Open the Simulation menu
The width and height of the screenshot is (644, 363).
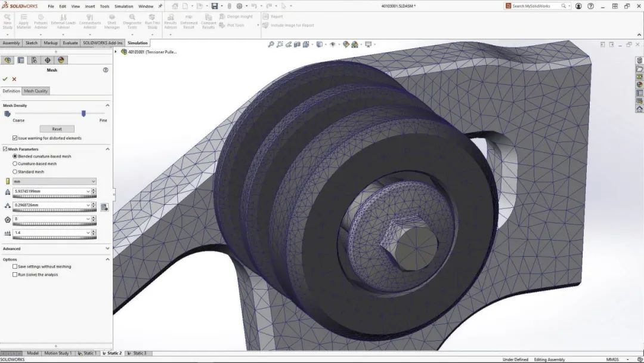point(123,6)
